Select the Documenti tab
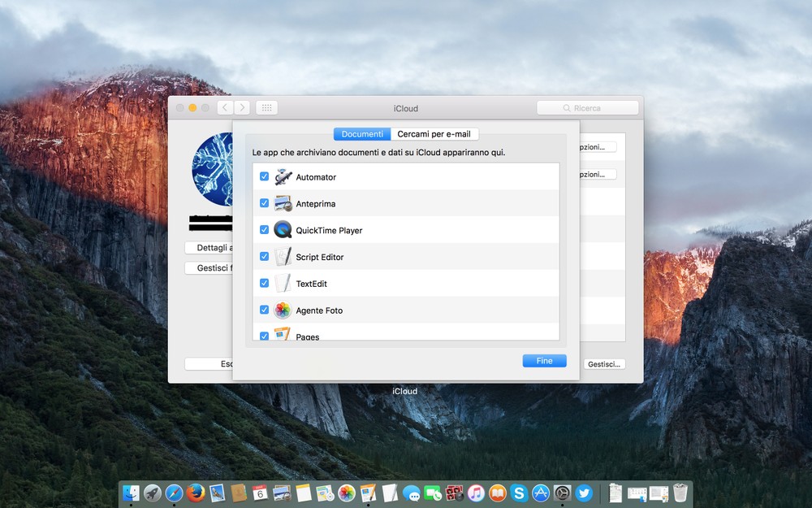The width and height of the screenshot is (812, 508). tap(362, 134)
